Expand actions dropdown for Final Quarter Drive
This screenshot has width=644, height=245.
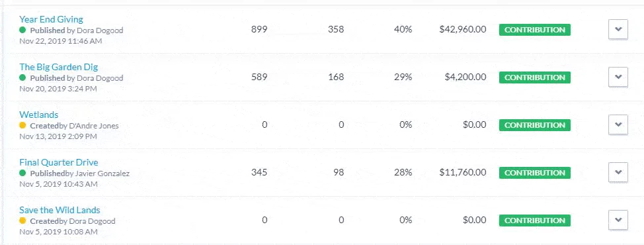618,173
